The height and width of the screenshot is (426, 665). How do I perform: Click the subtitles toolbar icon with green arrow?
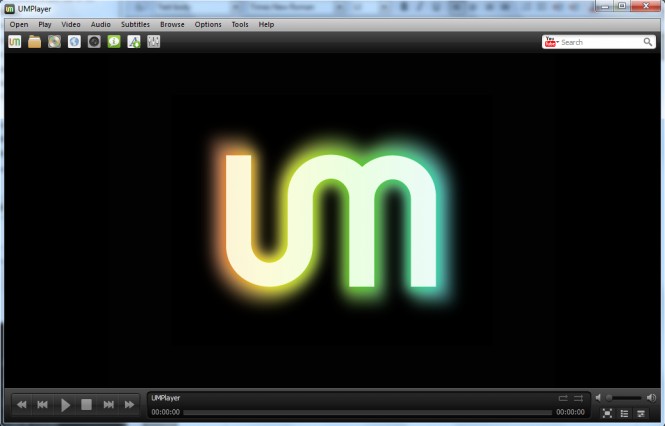134,42
